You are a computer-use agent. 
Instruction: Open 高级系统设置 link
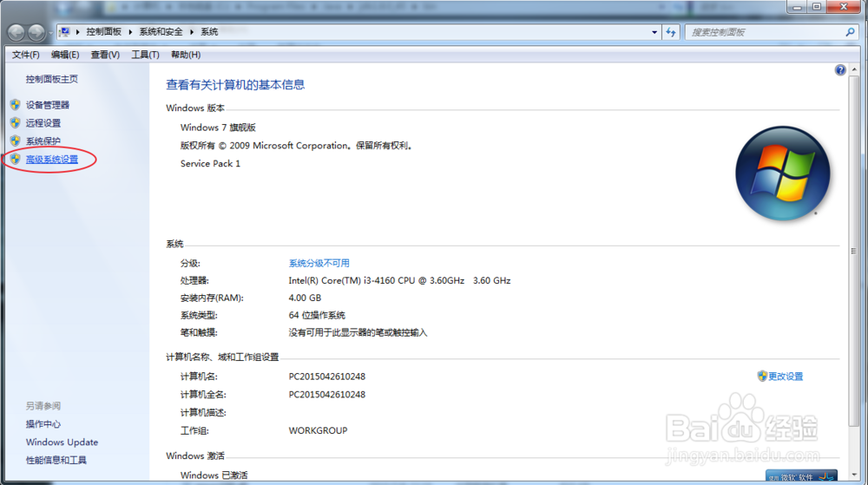pyautogui.click(x=52, y=160)
